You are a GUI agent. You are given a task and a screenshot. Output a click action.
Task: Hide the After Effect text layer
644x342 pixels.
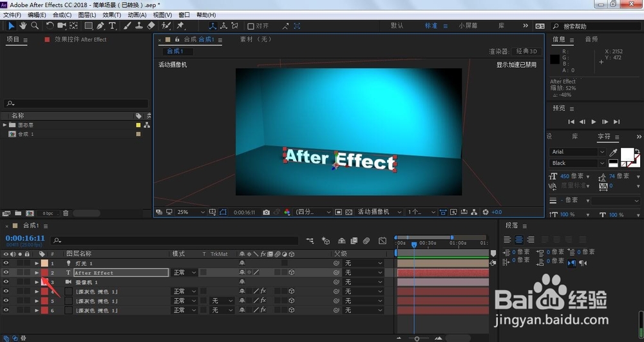tap(6, 272)
